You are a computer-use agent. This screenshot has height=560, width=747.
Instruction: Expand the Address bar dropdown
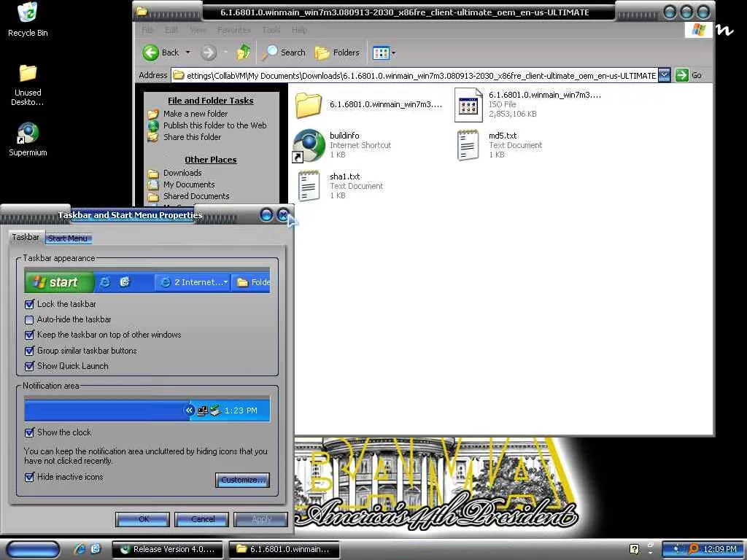point(664,75)
